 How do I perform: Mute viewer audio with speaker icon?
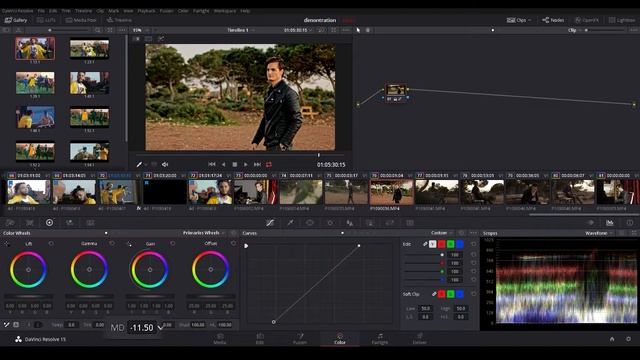click(165, 164)
